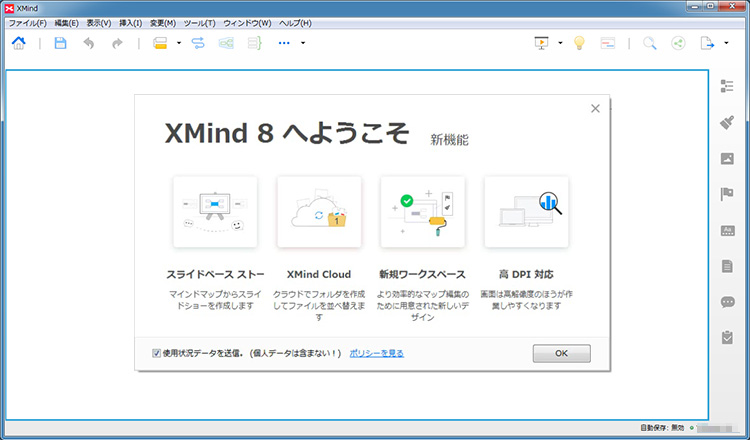
Task: Click the Boundary icon in toolbar
Action: (226, 43)
